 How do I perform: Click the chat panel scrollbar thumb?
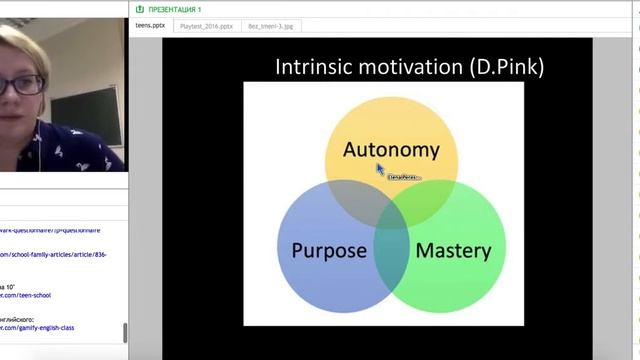click(125, 333)
